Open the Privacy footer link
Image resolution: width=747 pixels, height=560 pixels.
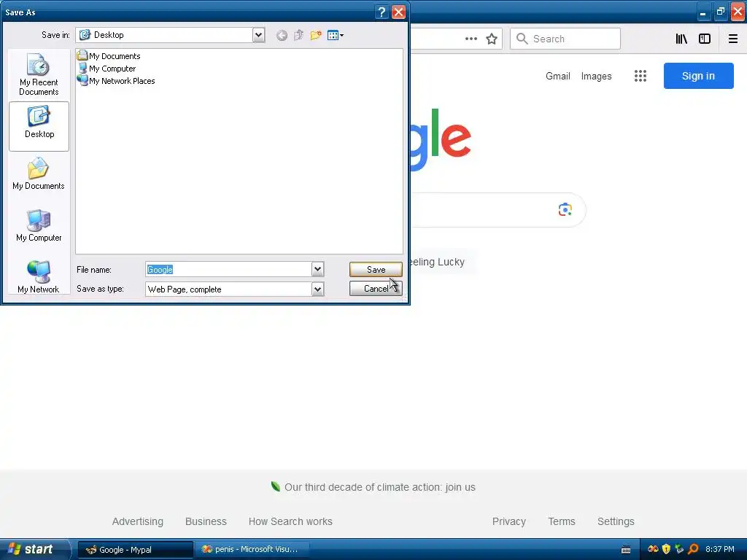coord(508,521)
